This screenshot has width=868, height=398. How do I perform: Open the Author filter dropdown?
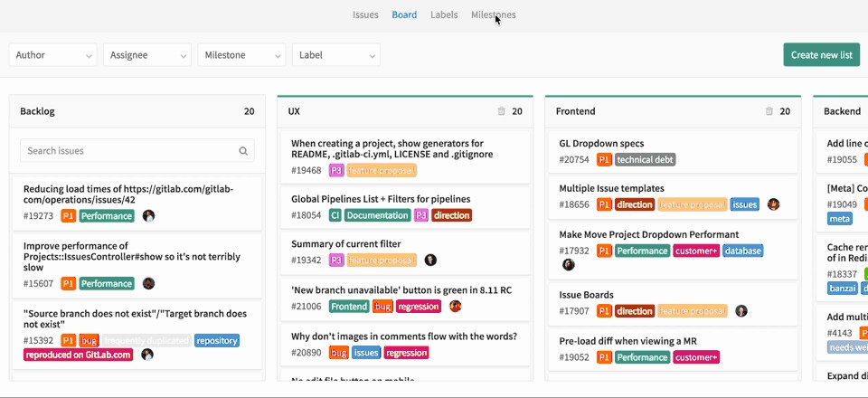click(52, 55)
